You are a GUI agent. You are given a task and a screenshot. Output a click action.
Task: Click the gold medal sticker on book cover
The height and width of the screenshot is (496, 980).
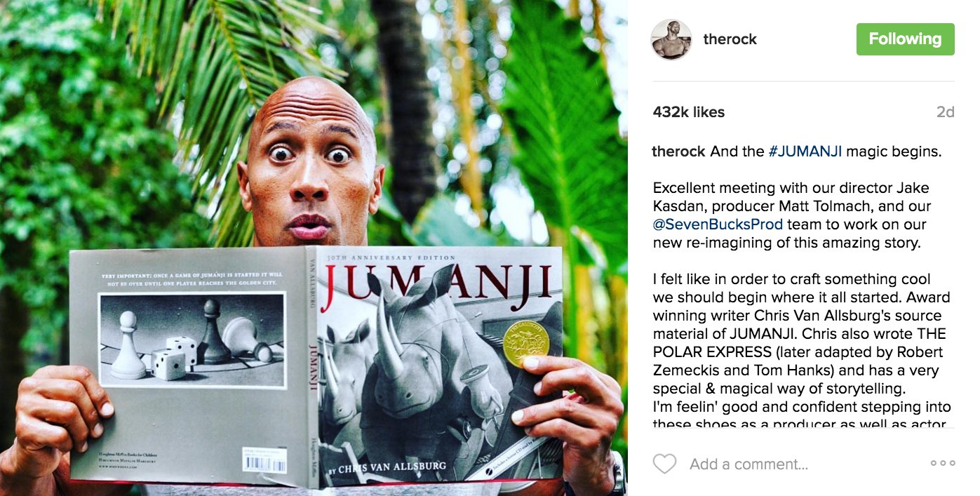(x=526, y=344)
